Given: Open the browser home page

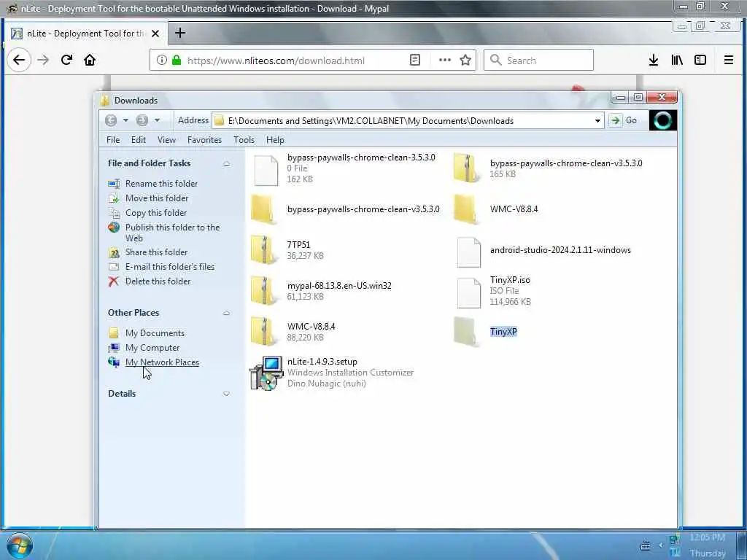Looking at the screenshot, I should 90,60.
